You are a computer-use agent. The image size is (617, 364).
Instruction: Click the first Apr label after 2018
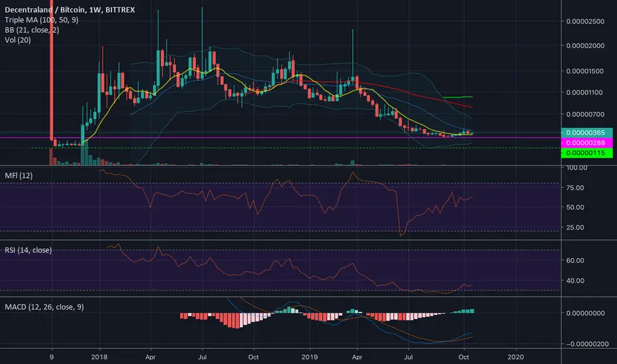[x=150, y=357]
